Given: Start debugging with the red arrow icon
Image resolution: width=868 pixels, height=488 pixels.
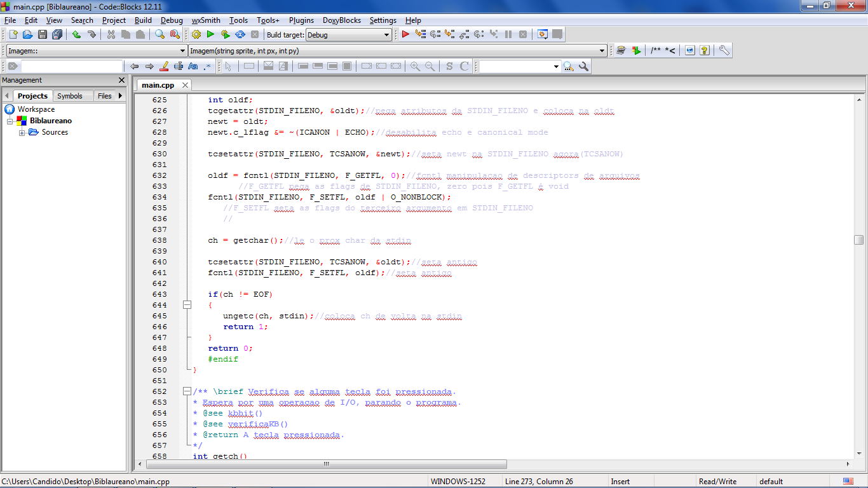Looking at the screenshot, I should click(405, 34).
